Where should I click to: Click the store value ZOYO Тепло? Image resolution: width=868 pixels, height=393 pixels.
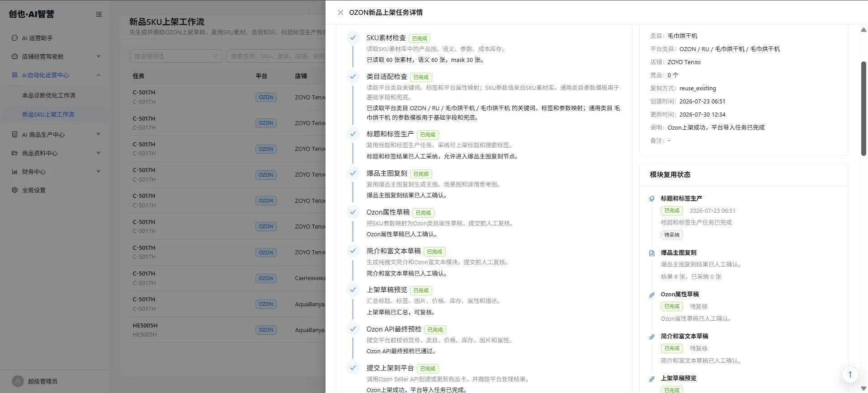[x=684, y=62]
